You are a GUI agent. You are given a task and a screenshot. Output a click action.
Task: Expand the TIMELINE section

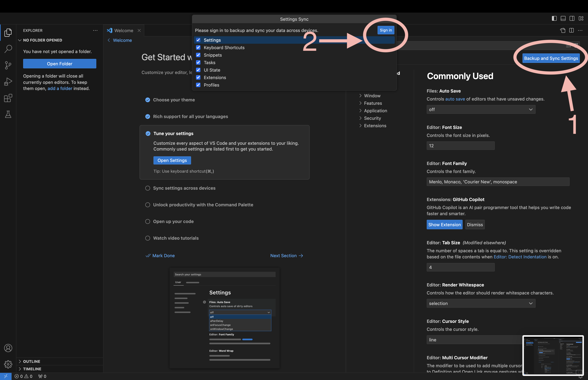point(60,369)
